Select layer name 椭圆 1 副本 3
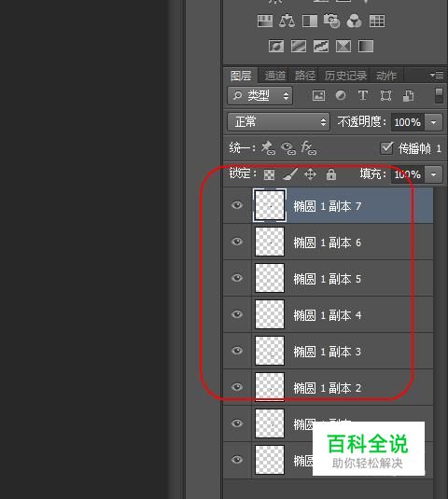448x499 pixels. tap(327, 352)
